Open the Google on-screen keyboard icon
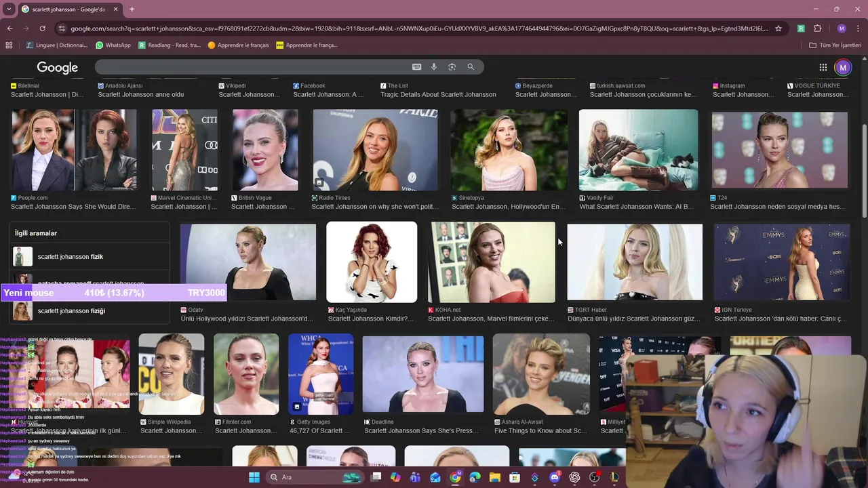The width and height of the screenshot is (868, 488). coord(417,66)
